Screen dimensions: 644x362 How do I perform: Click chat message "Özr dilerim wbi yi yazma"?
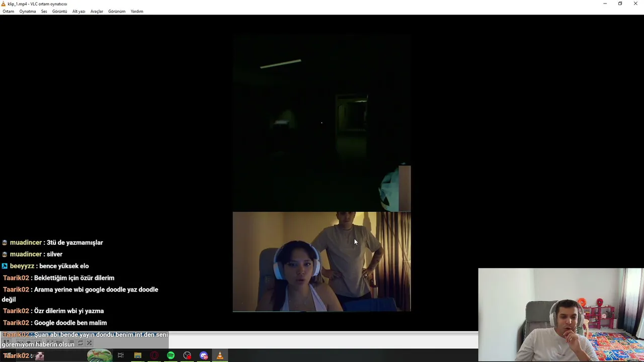pos(69,311)
